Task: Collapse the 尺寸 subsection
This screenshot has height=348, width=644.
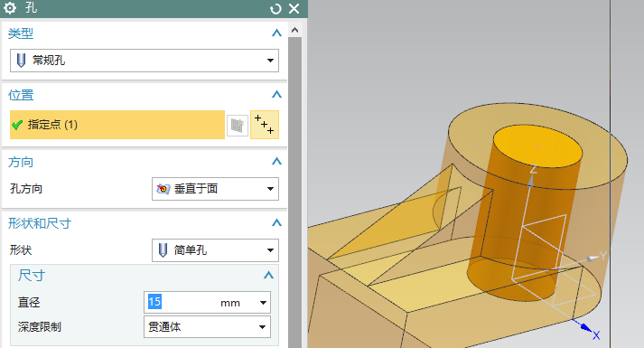Action: pos(268,275)
